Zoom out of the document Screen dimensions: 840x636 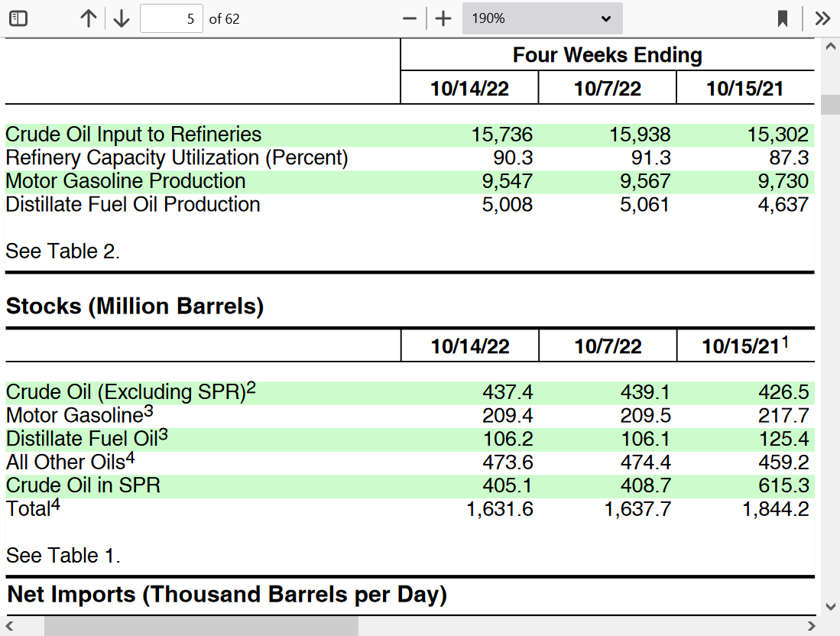click(x=410, y=18)
